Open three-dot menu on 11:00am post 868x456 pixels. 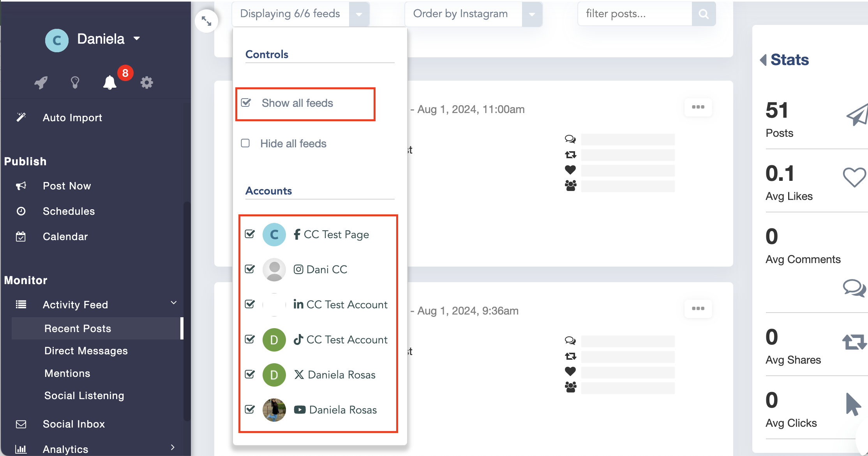click(698, 107)
